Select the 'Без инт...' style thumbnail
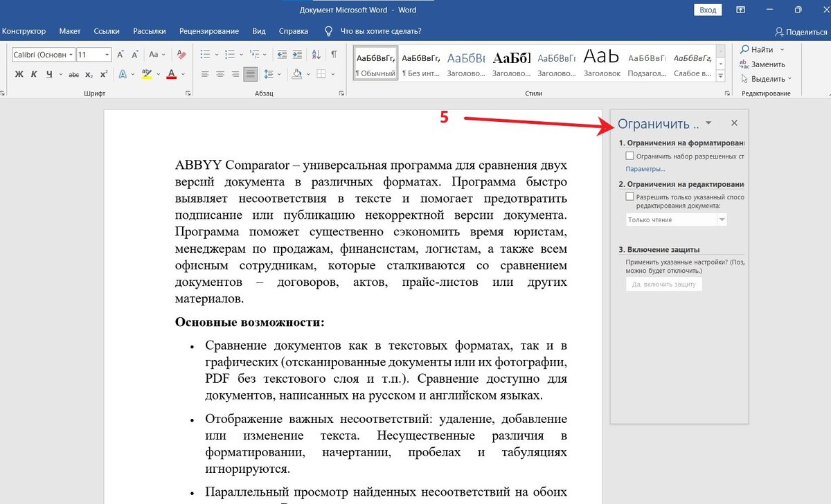This screenshot has width=831, height=504. [421, 63]
